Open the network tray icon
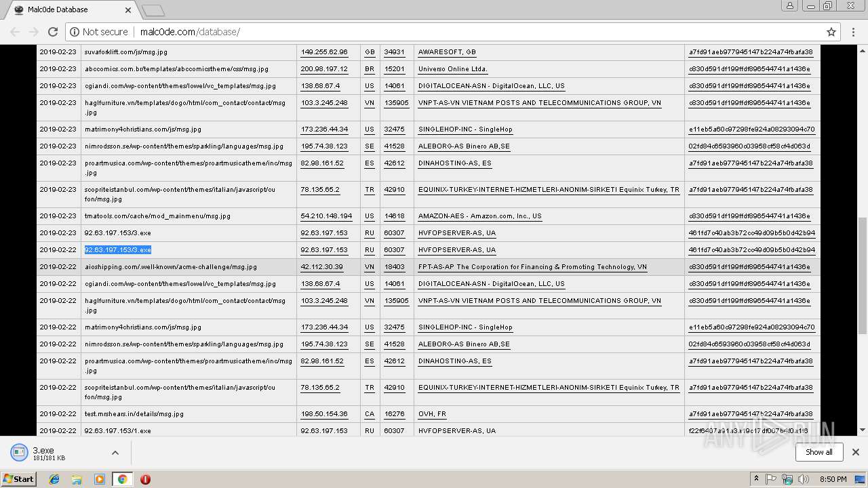868x488 pixels. click(x=787, y=479)
